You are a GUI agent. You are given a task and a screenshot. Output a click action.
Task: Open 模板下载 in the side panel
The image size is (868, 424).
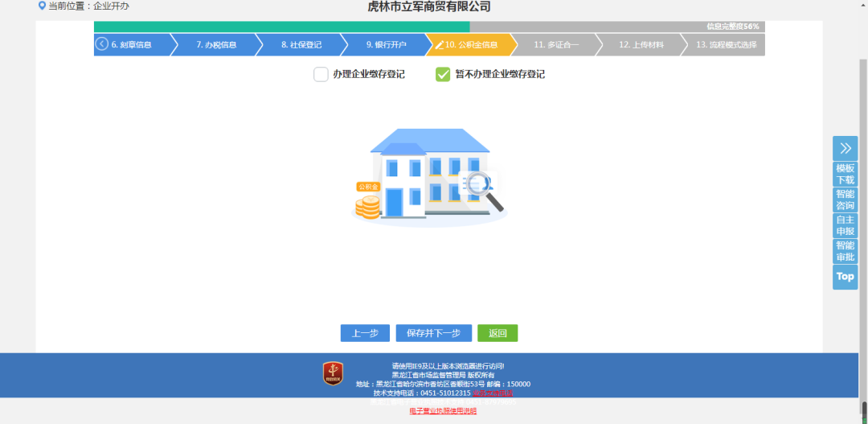(845, 174)
